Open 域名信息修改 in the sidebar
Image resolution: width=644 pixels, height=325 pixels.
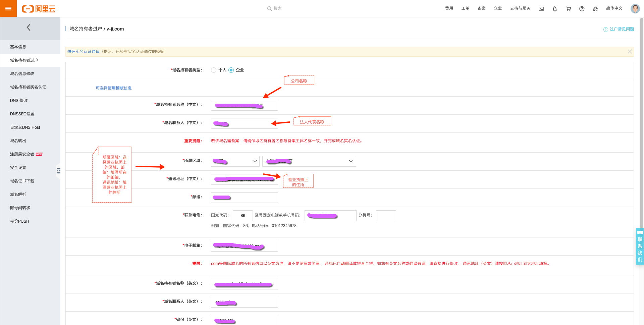point(22,74)
